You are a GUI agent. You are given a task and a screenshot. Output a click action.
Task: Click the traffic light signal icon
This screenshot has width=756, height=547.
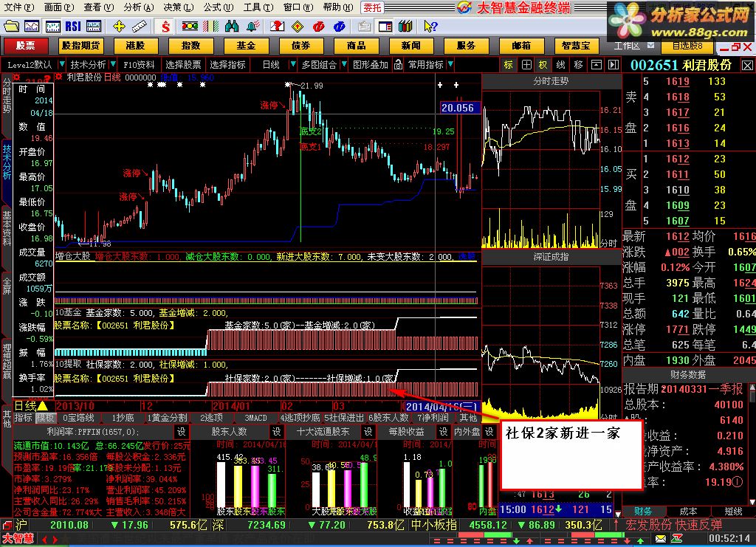(190, 26)
